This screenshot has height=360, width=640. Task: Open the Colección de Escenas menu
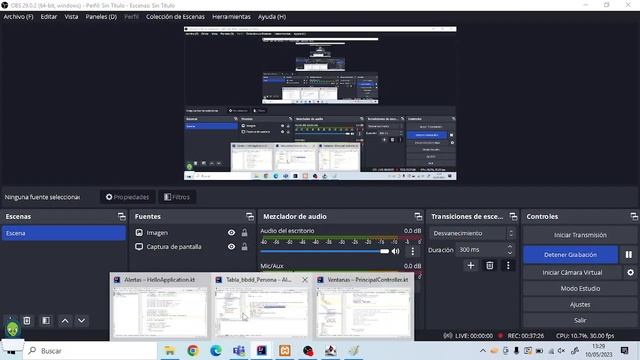pyautogui.click(x=175, y=17)
